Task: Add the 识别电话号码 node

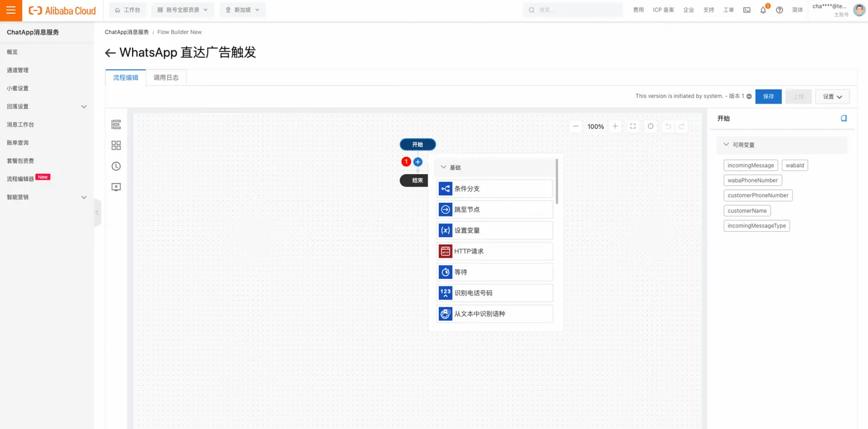Action: tap(495, 293)
